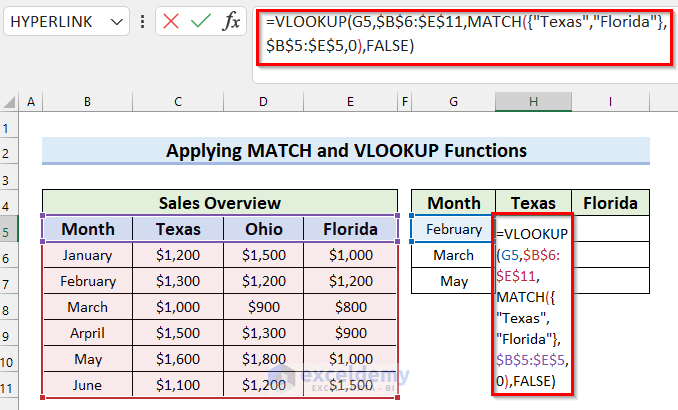Screen dimensions: 678x410
Task: Click empty Florida cell beside May
Action: click(611, 281)
